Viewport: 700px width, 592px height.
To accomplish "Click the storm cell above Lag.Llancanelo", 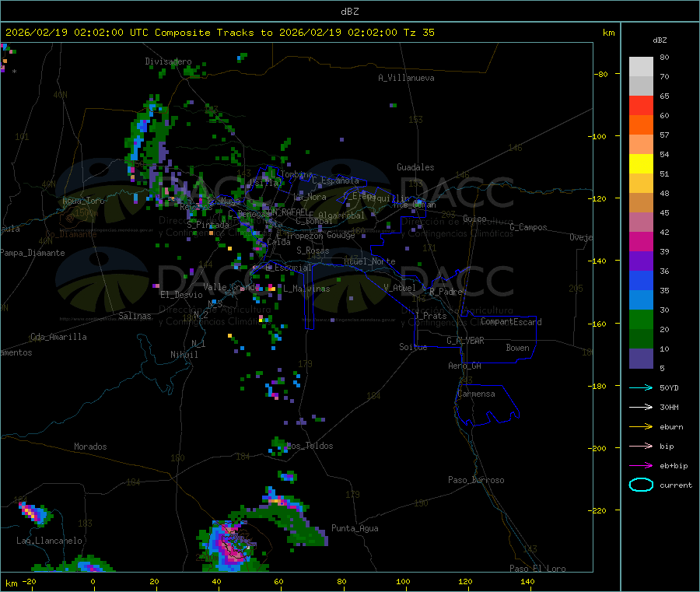I will [35, 514].
